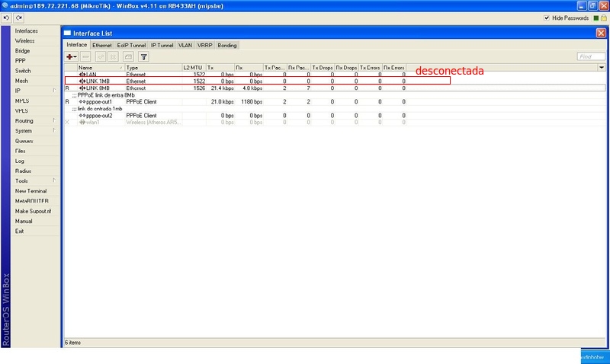Click the LINK 8MB interface icon
The height and width of the screenshot is (364, 610).
(x=82, y=88)
